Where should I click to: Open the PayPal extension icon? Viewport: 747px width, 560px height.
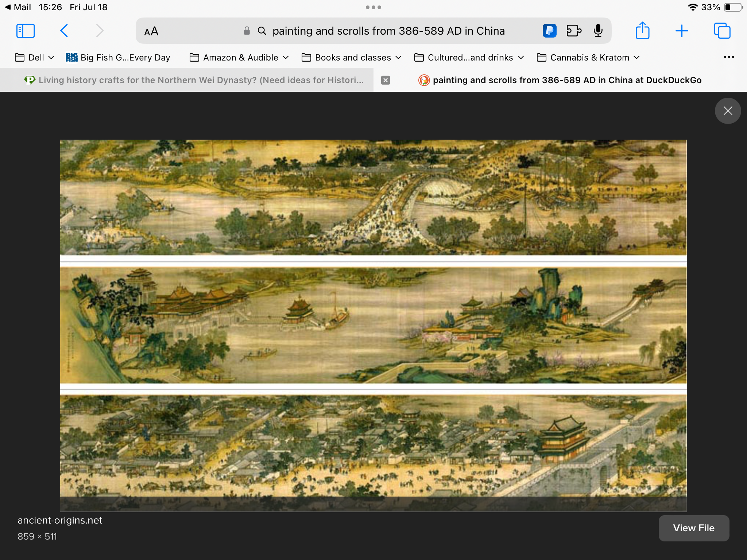point(549,31)
